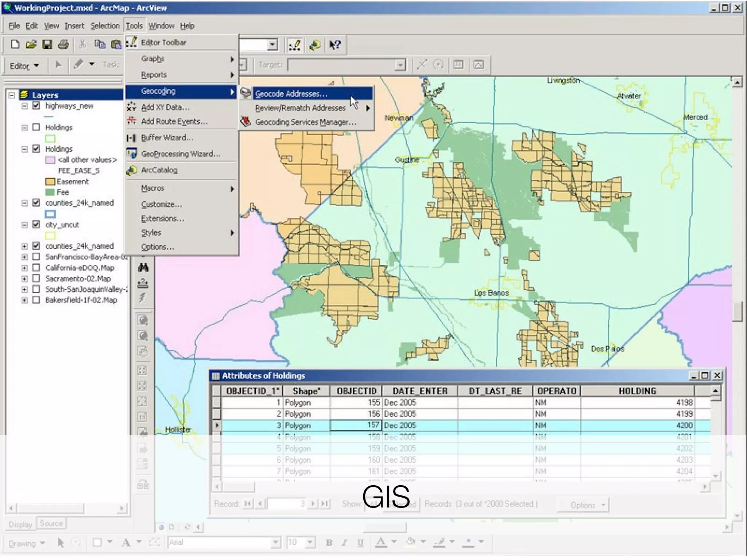This screenshot has width=747, height=560.
Task: Expand the Sacramento-02.Map layer tree
Action: [24, 279]
